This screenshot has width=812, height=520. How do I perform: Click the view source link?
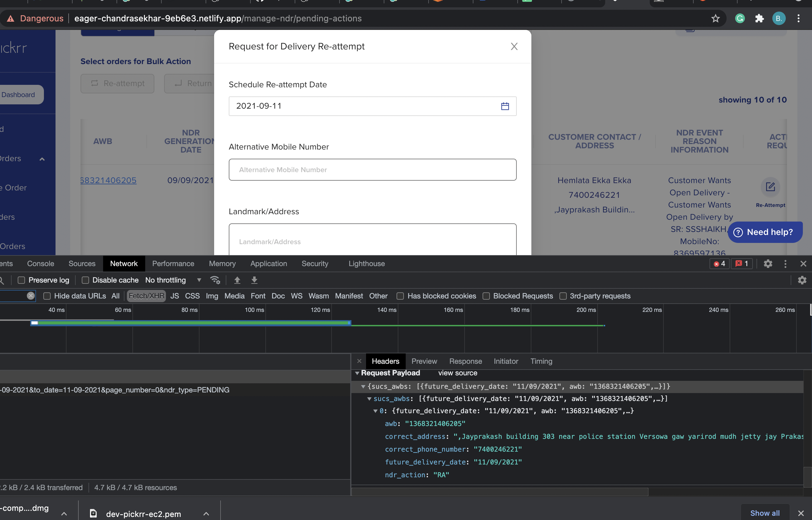[458, 373]
